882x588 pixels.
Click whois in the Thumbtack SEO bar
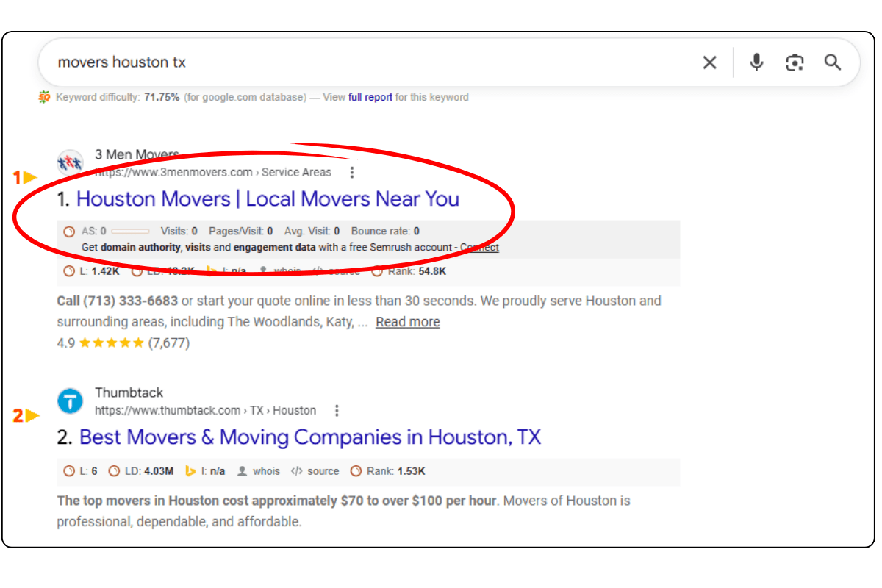[266, 471]
